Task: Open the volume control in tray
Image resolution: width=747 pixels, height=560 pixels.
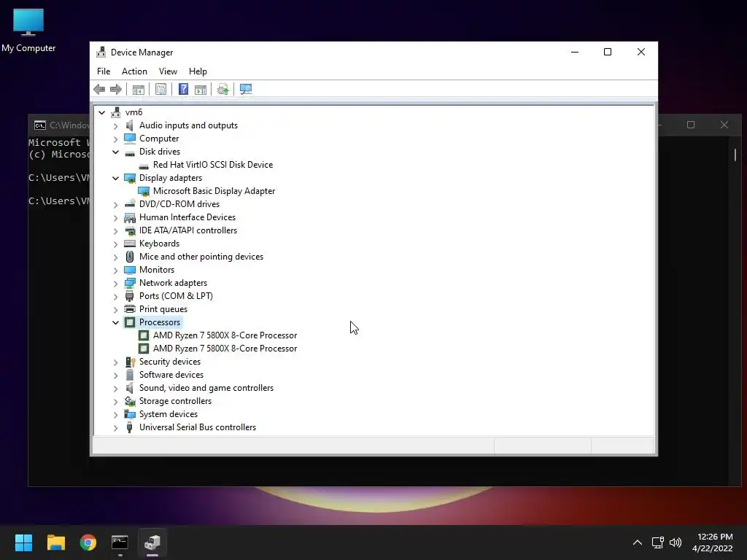Action: (676, 542)
